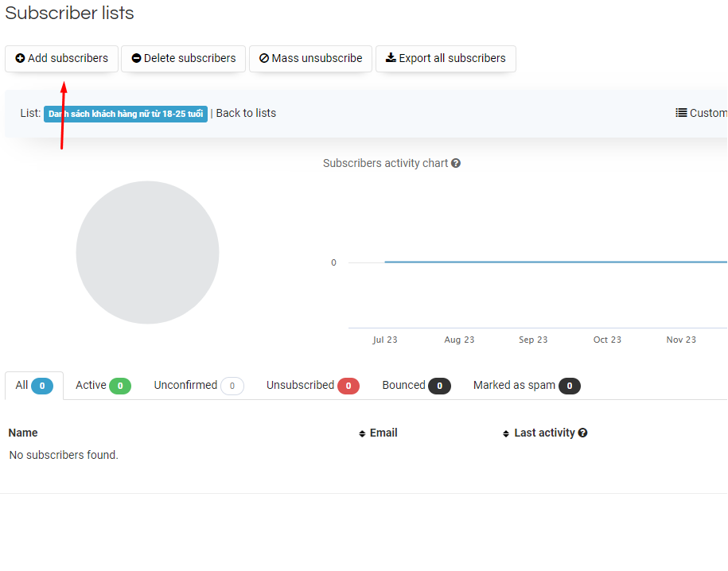Screen dimensions: 728x571
Task: Click the help icon beside Subscribers activity chart
Action: pos(456,163)
